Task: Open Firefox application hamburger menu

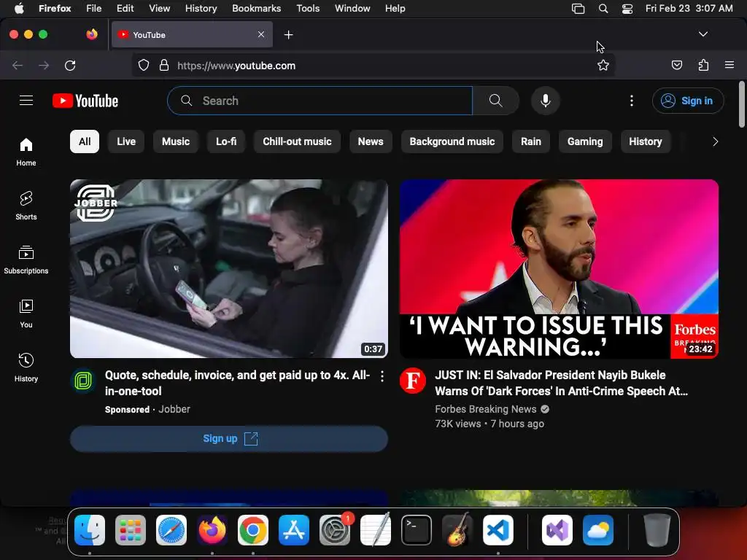Action: [729, 65]
